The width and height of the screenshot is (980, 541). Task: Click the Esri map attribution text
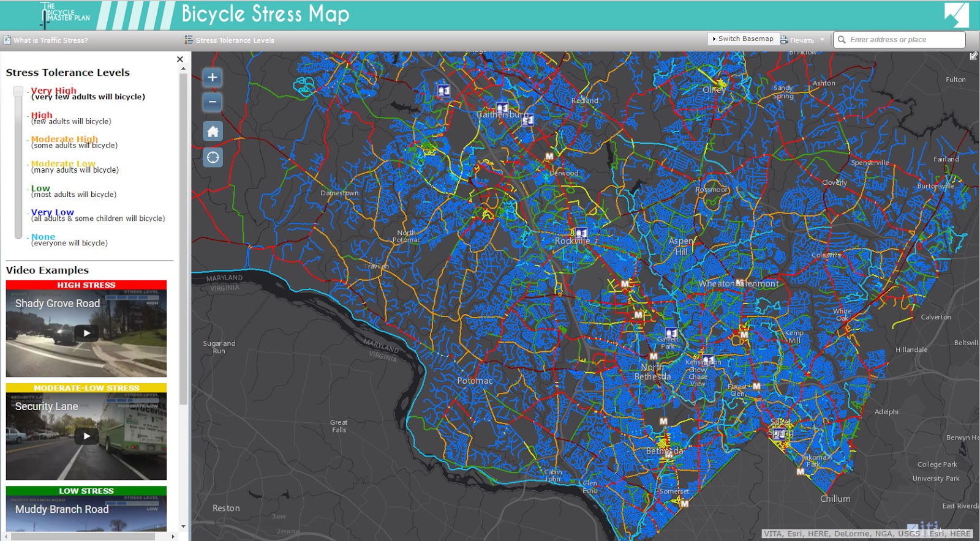(x=867, y=534)
